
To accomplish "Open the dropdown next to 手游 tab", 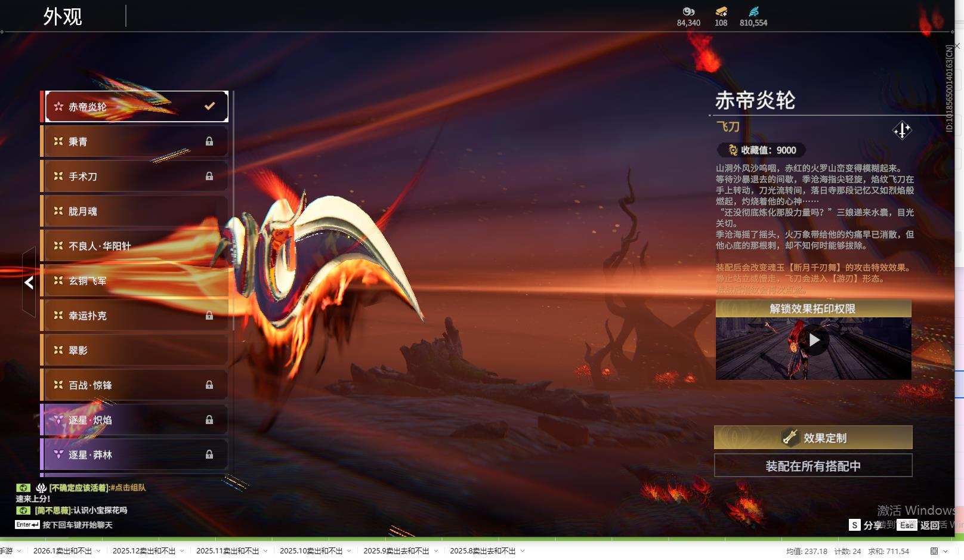I will tap(19, 552).
